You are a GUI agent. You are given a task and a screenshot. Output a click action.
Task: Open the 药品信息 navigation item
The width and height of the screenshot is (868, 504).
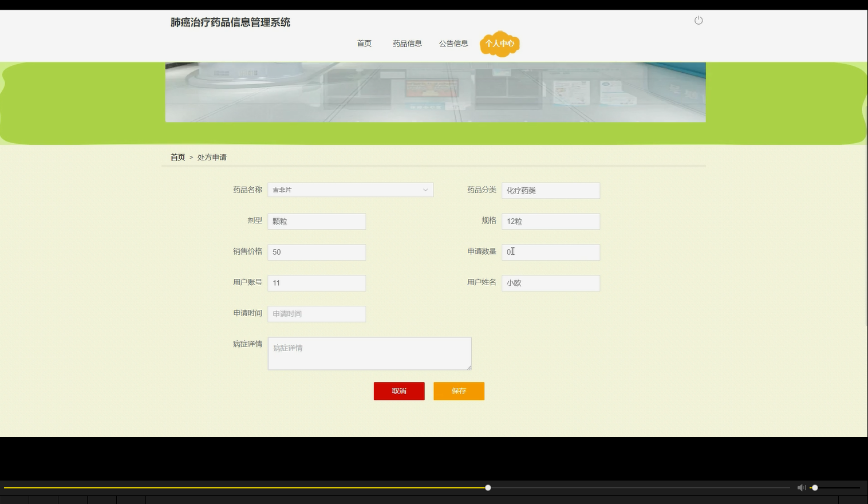(x=407, y=43)
